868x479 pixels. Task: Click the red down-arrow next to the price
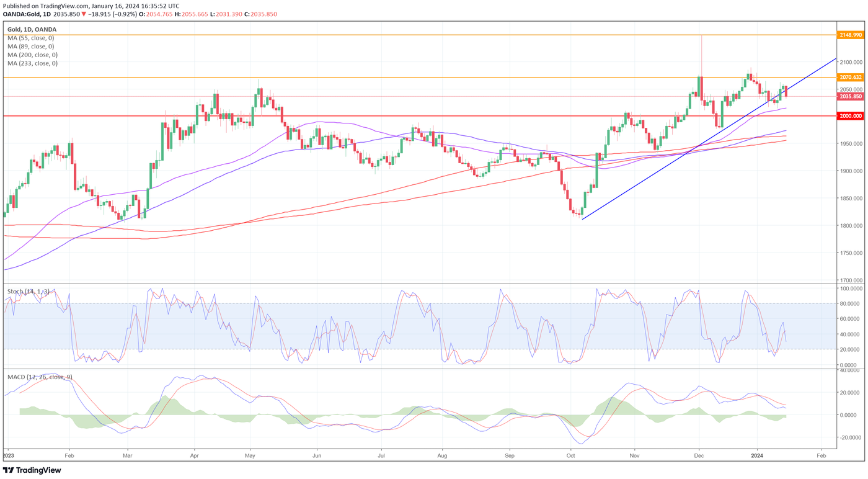coord(84,14)
